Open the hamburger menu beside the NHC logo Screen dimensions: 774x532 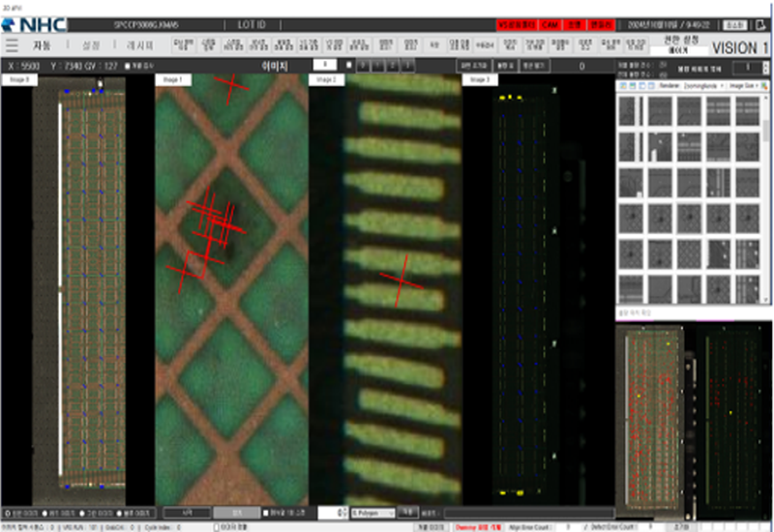click(x=12, y=44)
